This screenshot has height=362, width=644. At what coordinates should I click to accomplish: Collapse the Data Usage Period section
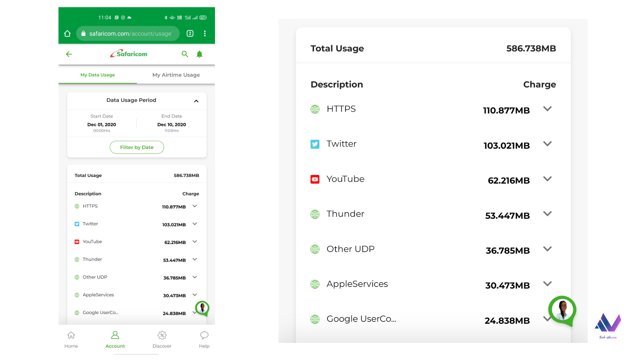pyautogui.click(x=196, y=100)
